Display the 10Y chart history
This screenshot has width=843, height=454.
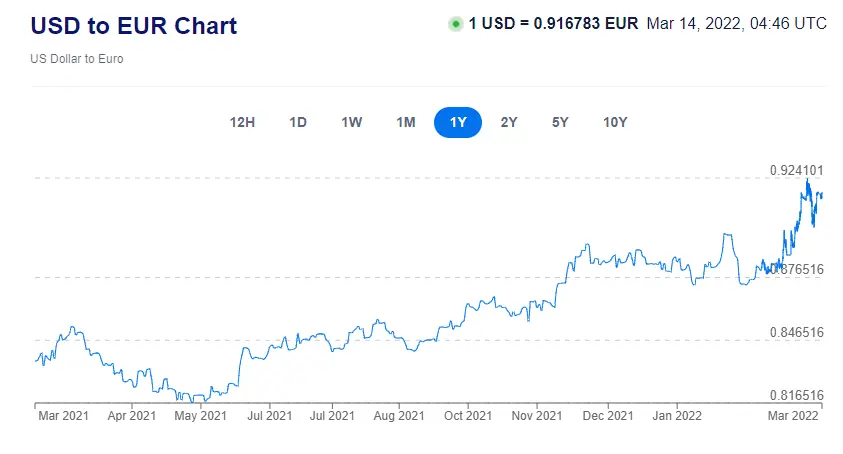click(x=615, y=123)
